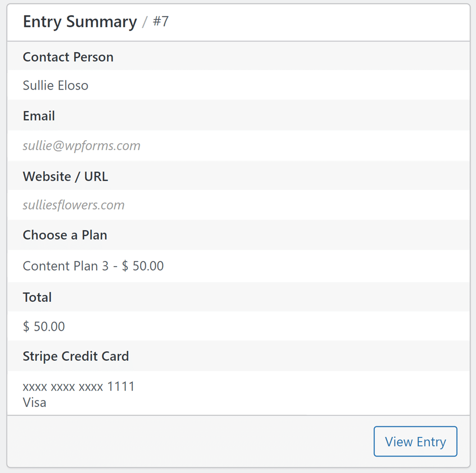Click the Website / URL field label
The width and height of the screenshot is (476, 473).
click(x=65, y=176)
